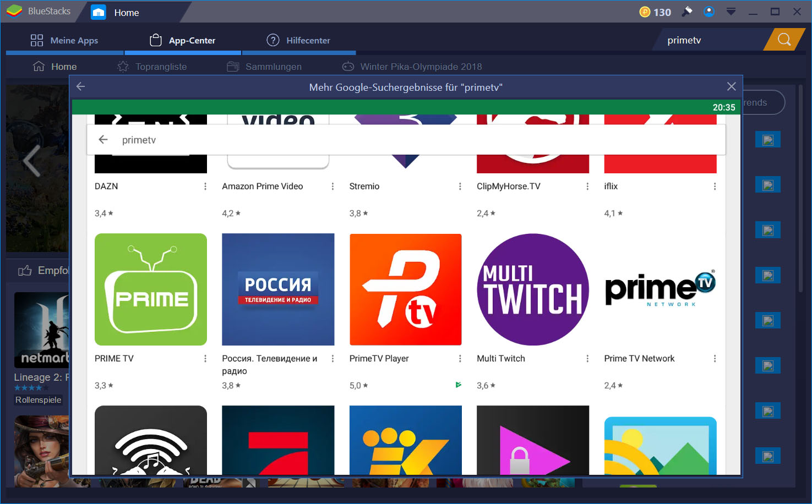Open the Stremio app title
This screenshot has height=504, width=812.
[364, 187]
